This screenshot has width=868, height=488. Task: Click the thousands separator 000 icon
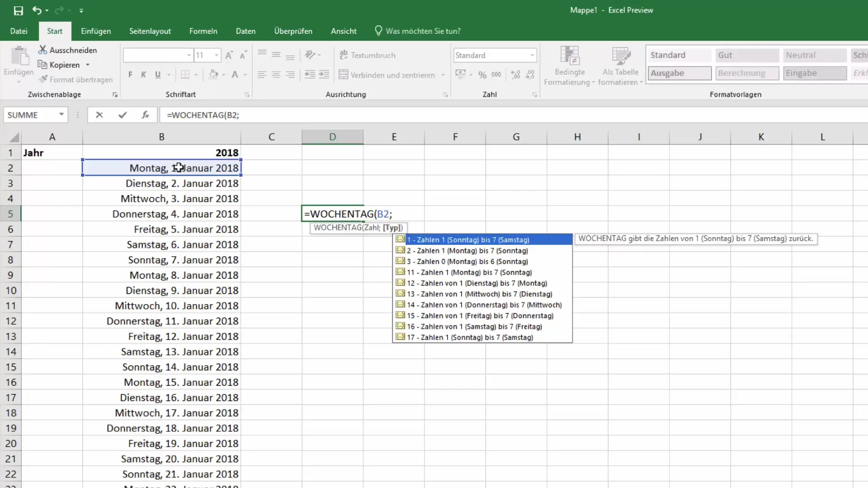(x=496, y=75)
